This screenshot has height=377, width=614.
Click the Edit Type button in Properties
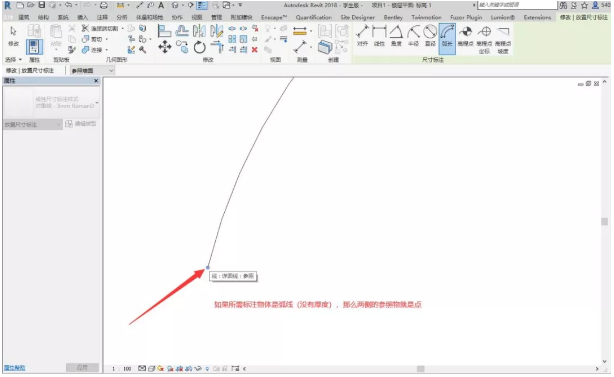[x=81, y=124]
